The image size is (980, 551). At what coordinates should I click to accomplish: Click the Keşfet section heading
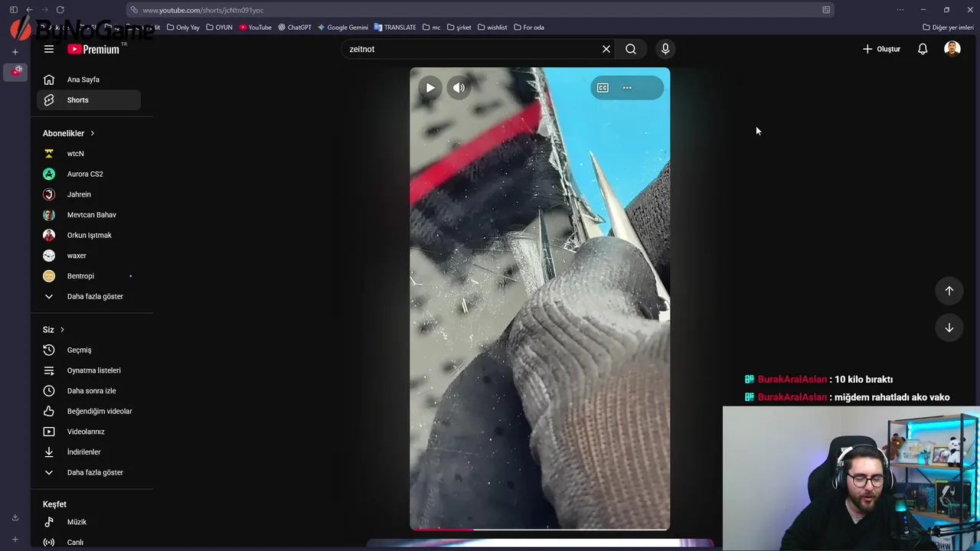pyautogui.click(x=54, y=504)
